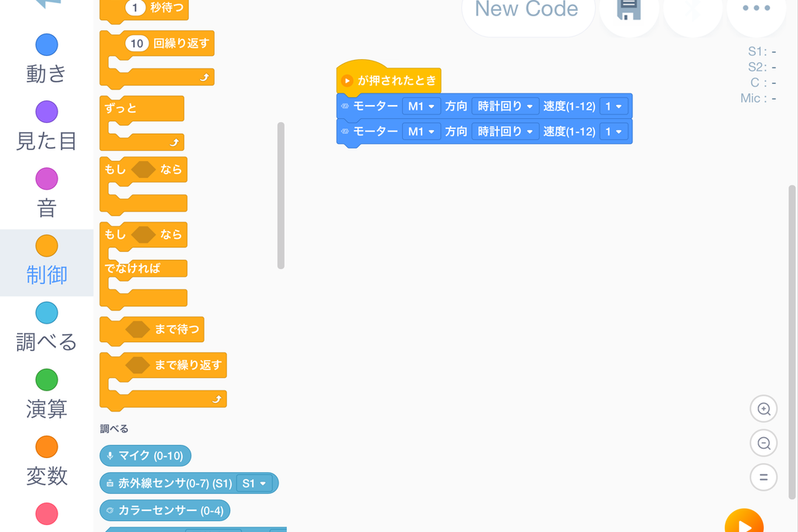Click the S2 sensor status readout

click(x=762, y=67)
